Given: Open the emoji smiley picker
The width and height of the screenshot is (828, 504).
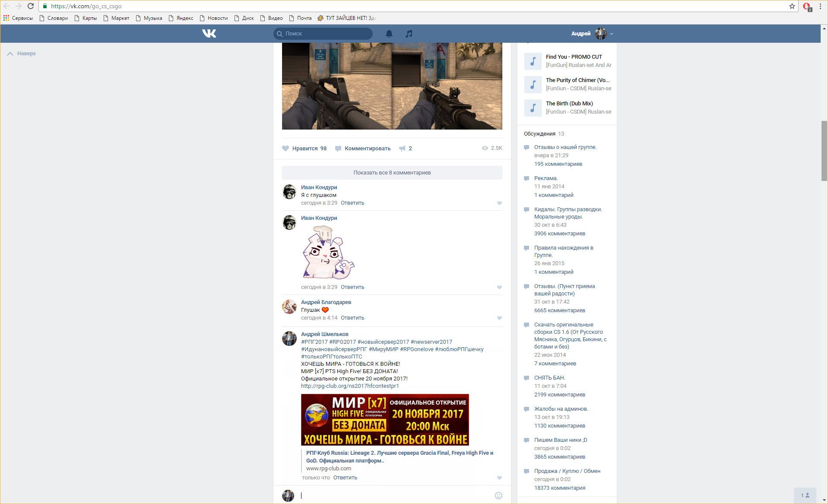Looking at the screenshot, I should click(498, 495).
